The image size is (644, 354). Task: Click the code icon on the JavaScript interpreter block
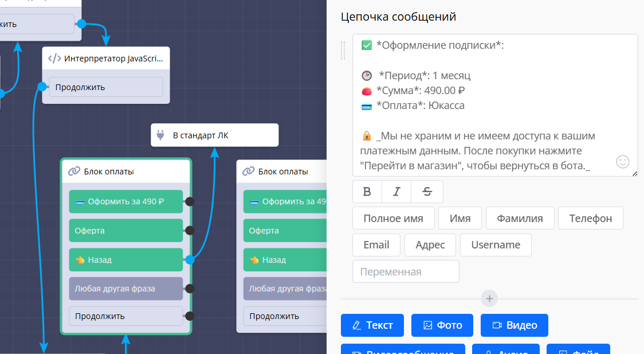point(54,59)
